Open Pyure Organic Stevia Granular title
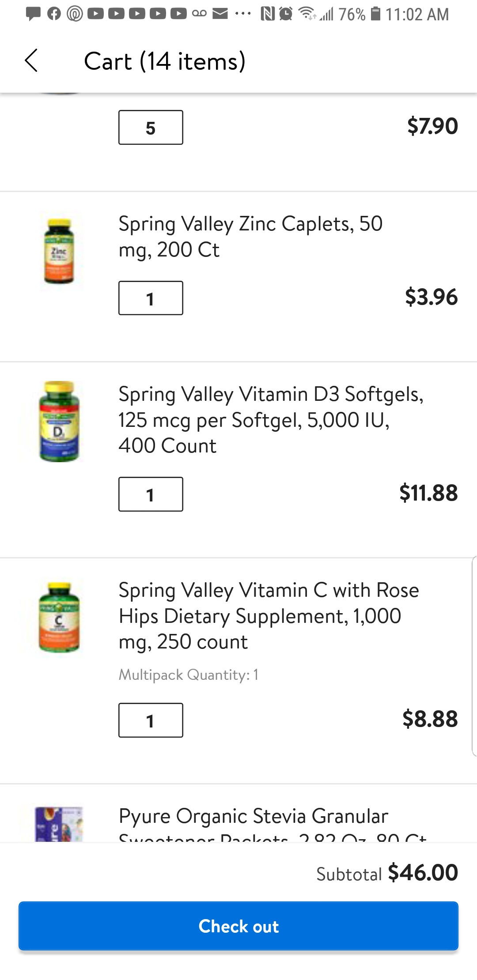The image size is (477, 980). click(x=254, y=817)
